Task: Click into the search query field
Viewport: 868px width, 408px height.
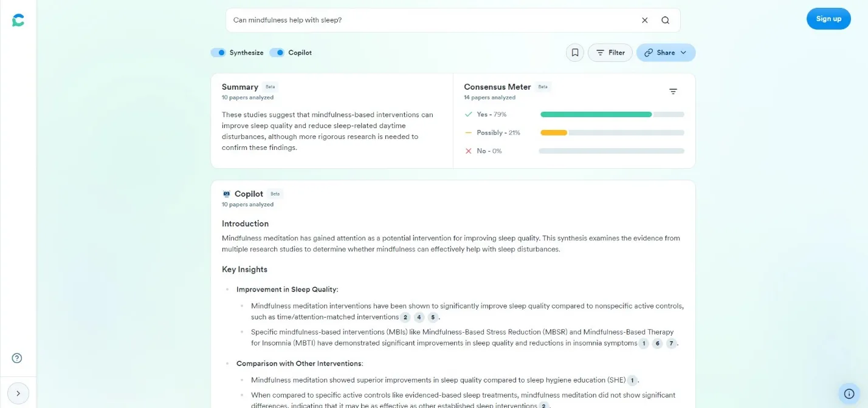Action: 425,20
